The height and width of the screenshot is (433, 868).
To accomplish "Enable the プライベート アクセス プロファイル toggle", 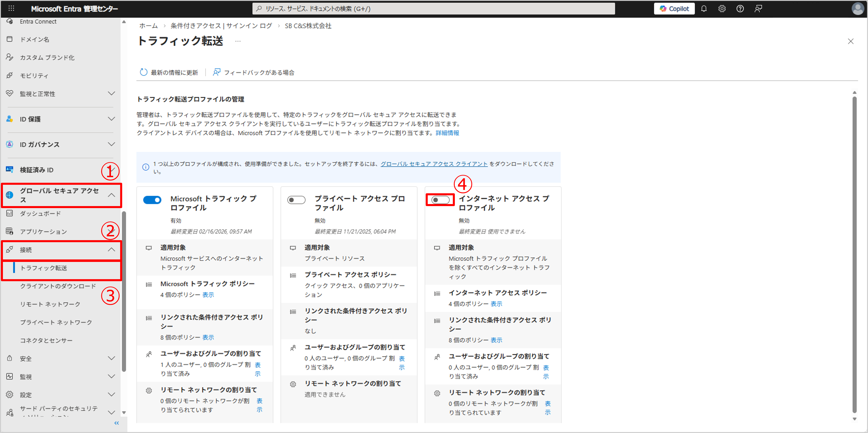I will click(296, 200).
